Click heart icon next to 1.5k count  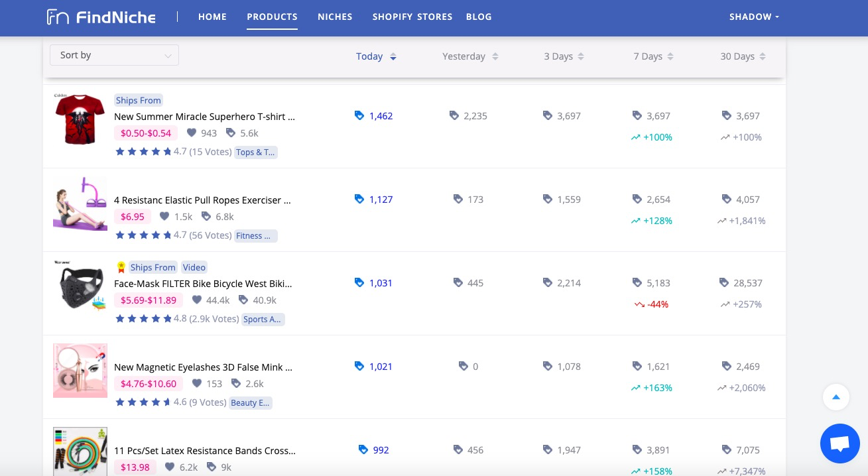(164, 217)
